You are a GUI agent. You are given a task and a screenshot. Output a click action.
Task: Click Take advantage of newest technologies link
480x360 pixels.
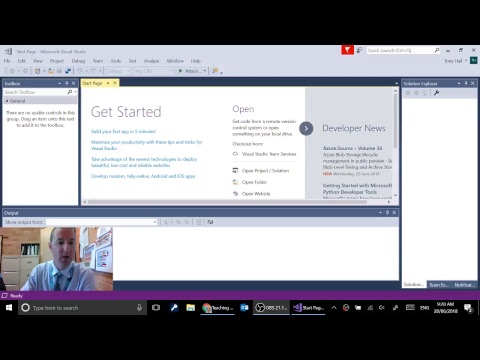pyautogui.click(x=144, y=162)
